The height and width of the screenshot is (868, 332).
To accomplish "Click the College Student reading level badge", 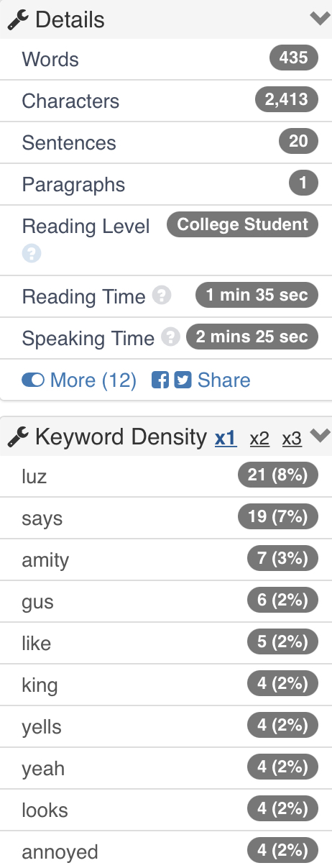I will tap(242, 224).
